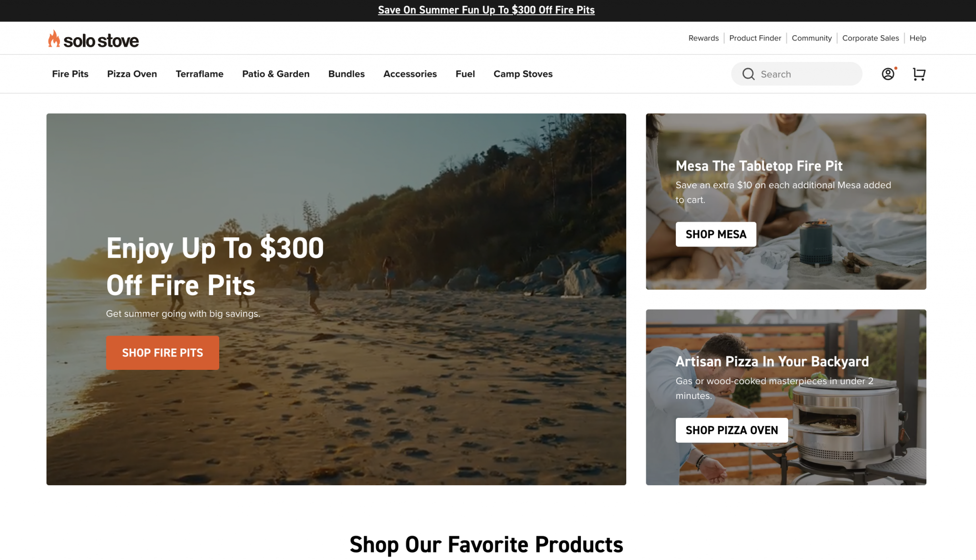Open the Rewards link

point(703,38)
